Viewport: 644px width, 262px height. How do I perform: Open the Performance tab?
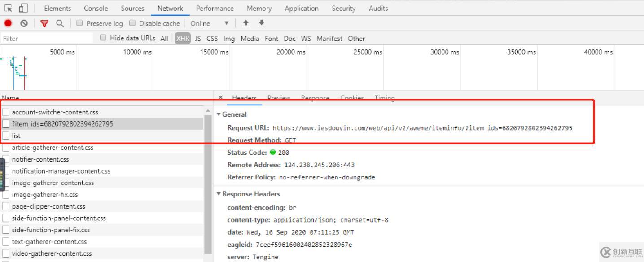click(x=215, y=8)
